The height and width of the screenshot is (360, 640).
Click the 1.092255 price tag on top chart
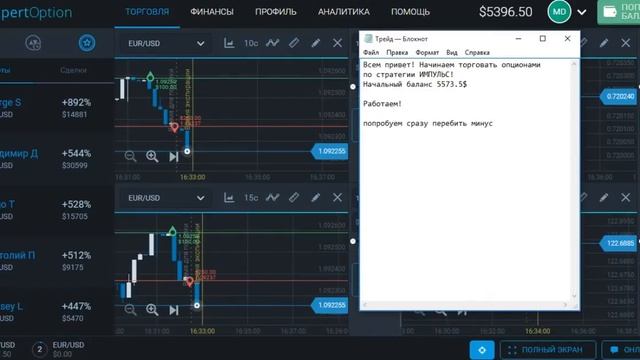330,151
